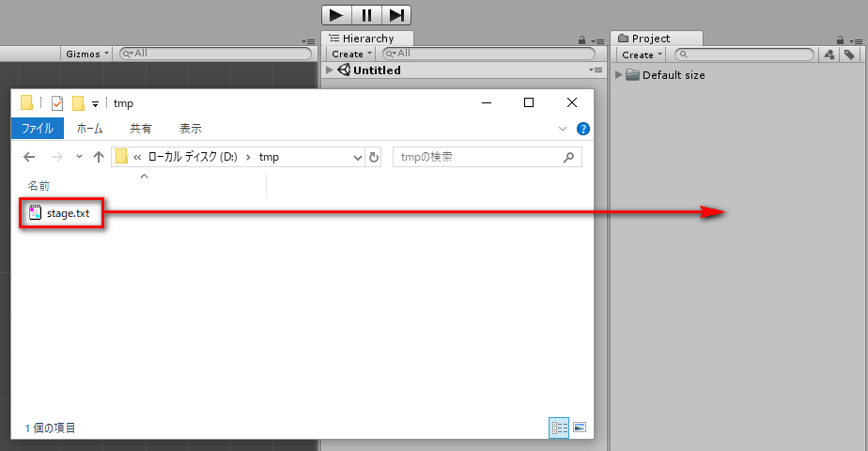Search by label in Project panel
Viewport: 868px width, 451px height.
coord(849,54)
